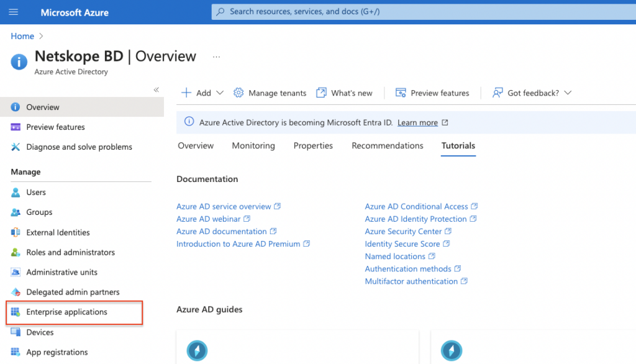Click the App registrations grid icon
This screenshot has width=636, height=364.
(x=16, y=352)
